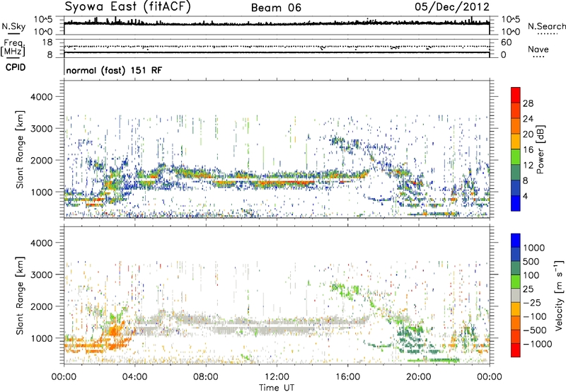Click the '2000' tick of the velocity panel
This screenshot has height=392, width=566.
42,306
